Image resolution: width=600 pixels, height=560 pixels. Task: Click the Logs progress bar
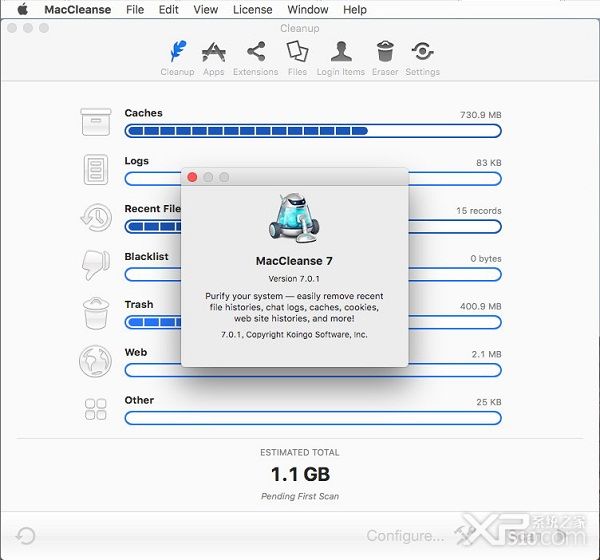[313, 179]
